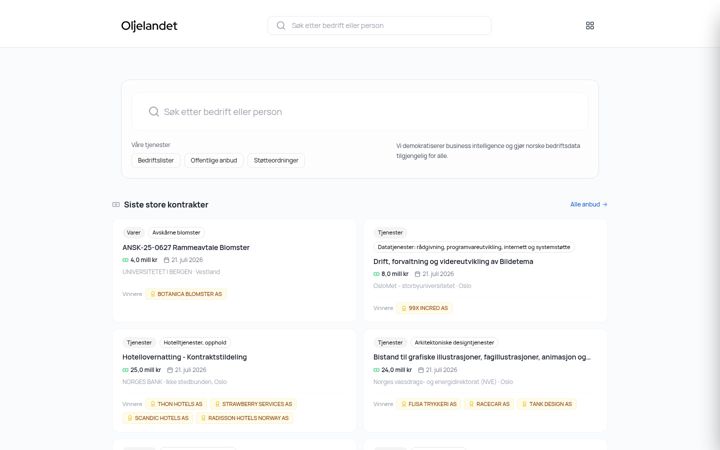Image resolution: width=720 pixels, height=450 pixels.
Task: Click calendar icon on Bildetema card
Action: click(x=417, y=274)
